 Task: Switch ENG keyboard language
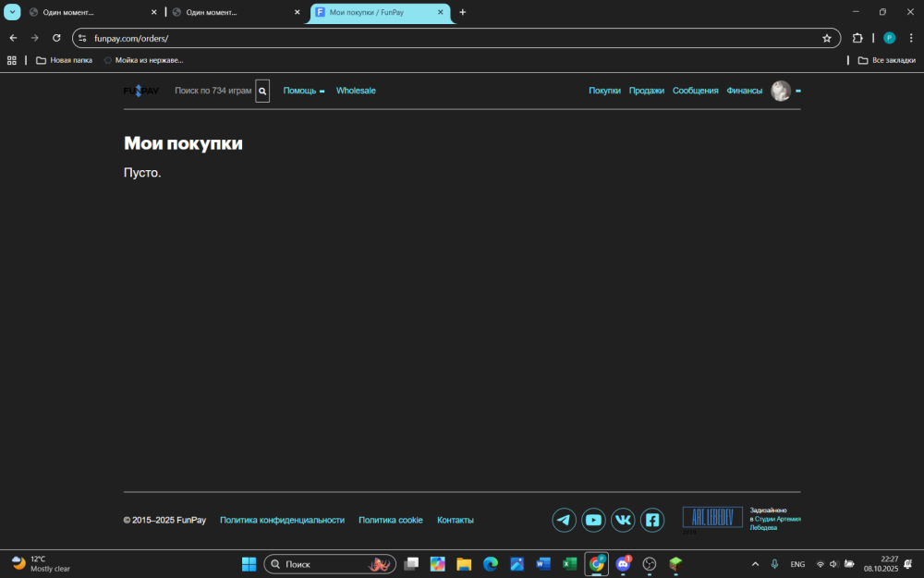point(797,564)
